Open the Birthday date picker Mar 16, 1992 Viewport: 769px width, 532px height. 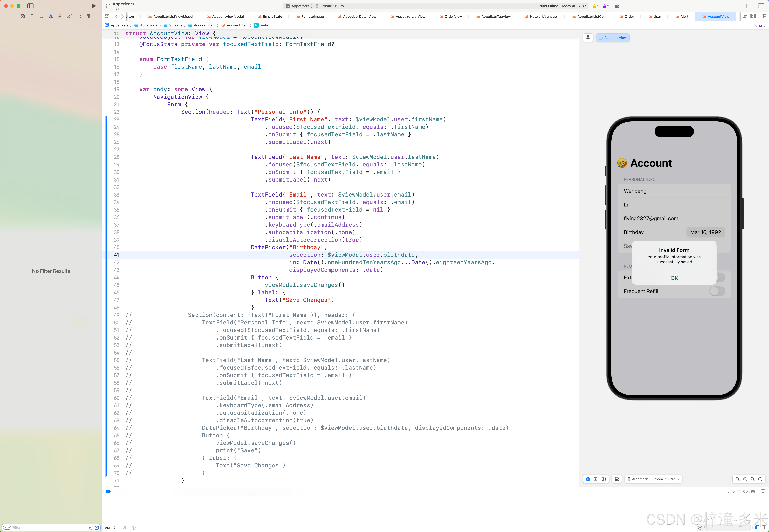(x=705, y=232)
